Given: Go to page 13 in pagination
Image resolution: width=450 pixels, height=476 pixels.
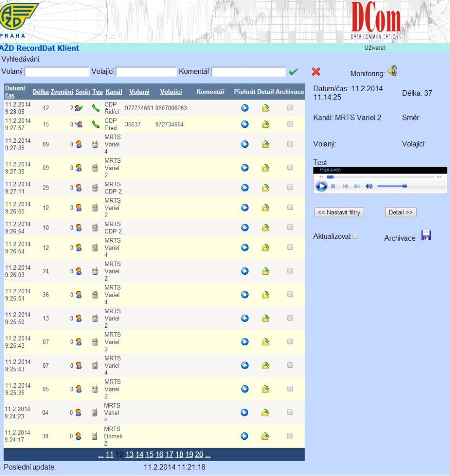Looking at the screenshot, I should pyautogui.click(x=130, y=455).
